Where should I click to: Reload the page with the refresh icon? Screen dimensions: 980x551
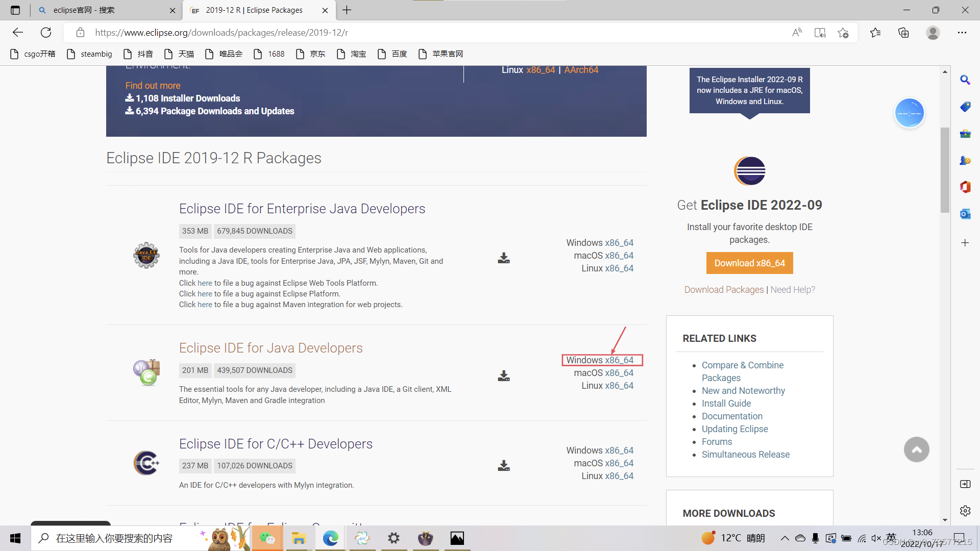46,33
